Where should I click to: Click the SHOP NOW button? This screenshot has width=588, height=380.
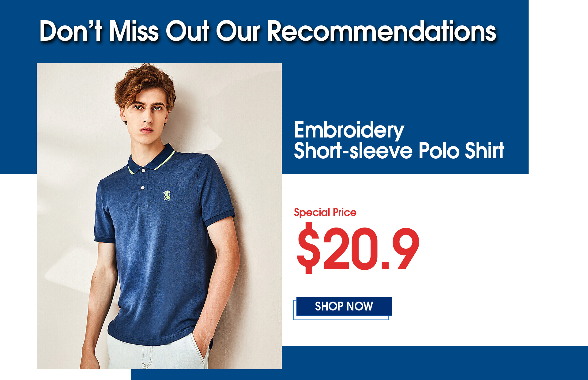click(x=344, y=306)
